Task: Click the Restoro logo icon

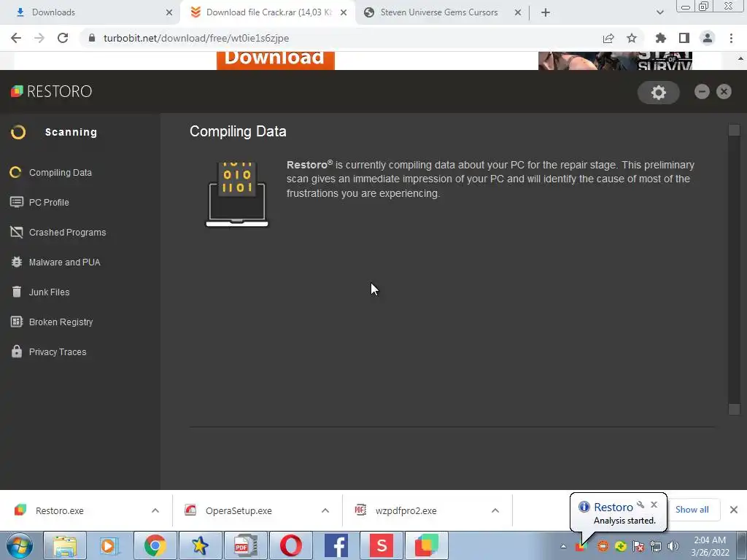Action: click(18, 91)
